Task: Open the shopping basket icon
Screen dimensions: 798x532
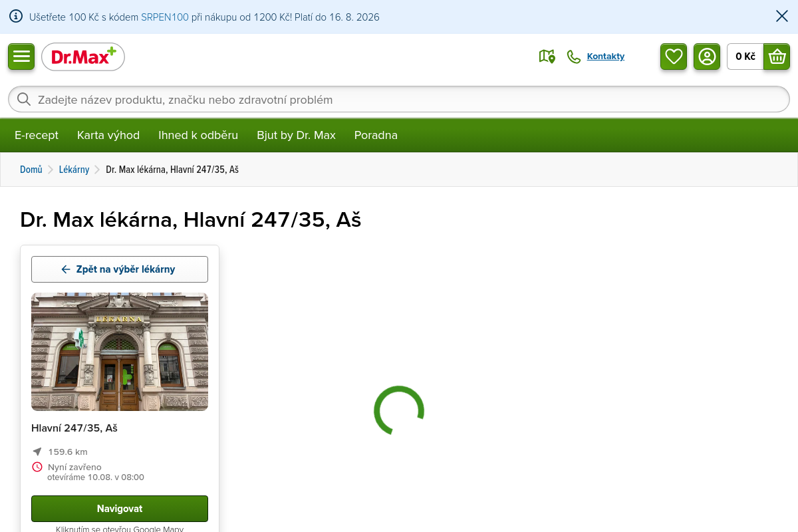Action: (x=777, y=57)
